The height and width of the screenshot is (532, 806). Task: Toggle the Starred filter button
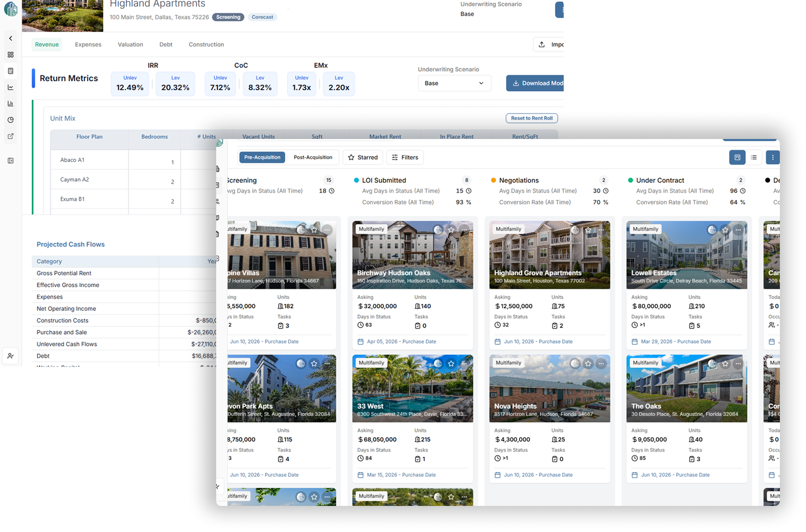tap(363, 157)
